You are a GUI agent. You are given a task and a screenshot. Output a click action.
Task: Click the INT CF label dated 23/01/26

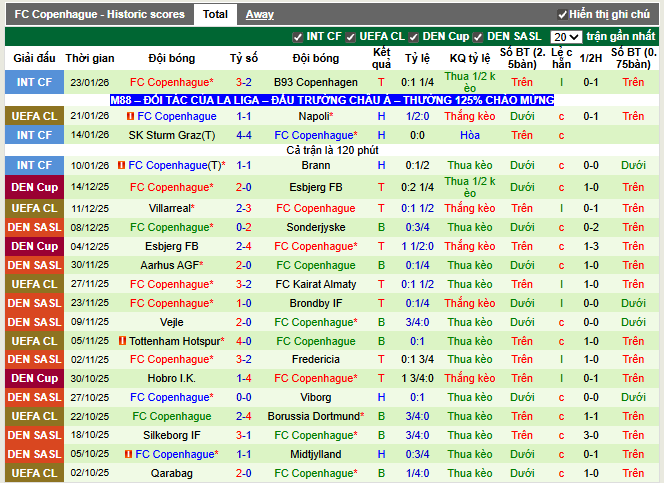click(34, 82)
